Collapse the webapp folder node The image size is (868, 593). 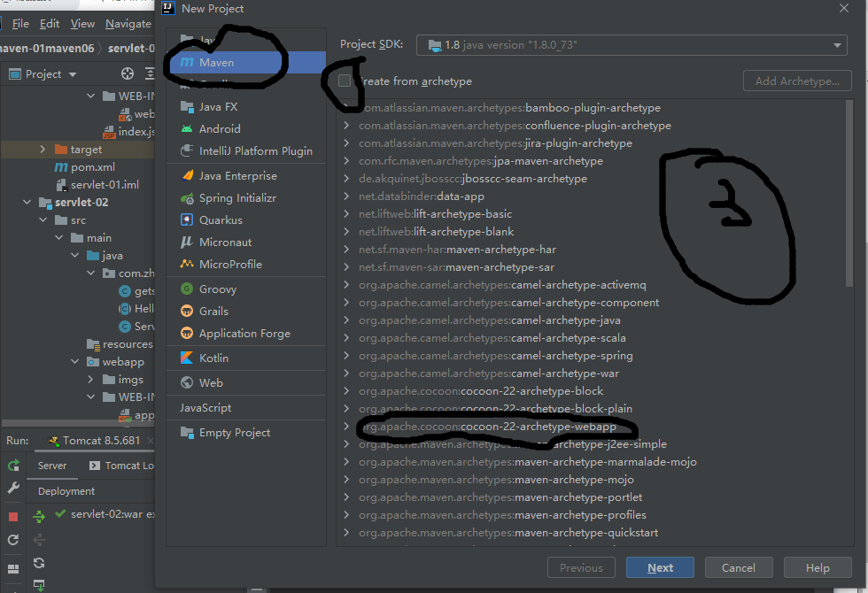pos(74,362)
